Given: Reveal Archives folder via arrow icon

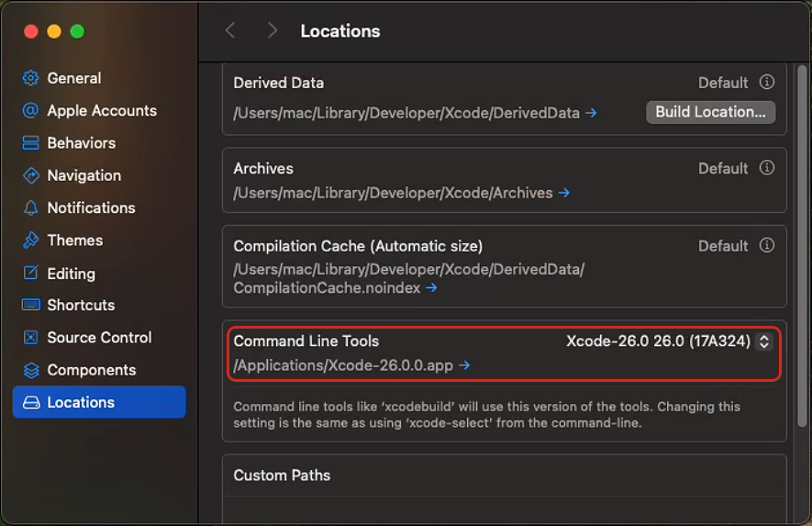Looking at the screenshot, I should pyautogui.click(x=564, y=193).
